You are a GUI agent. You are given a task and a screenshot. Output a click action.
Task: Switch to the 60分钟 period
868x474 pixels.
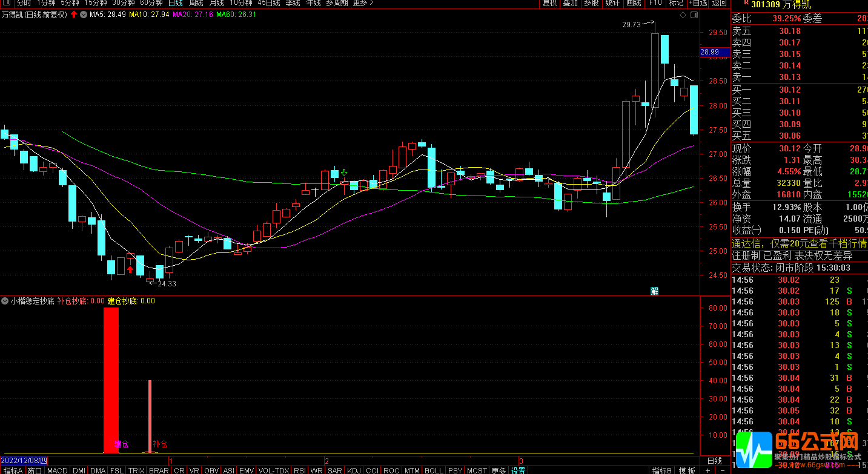tap(151, 3)
